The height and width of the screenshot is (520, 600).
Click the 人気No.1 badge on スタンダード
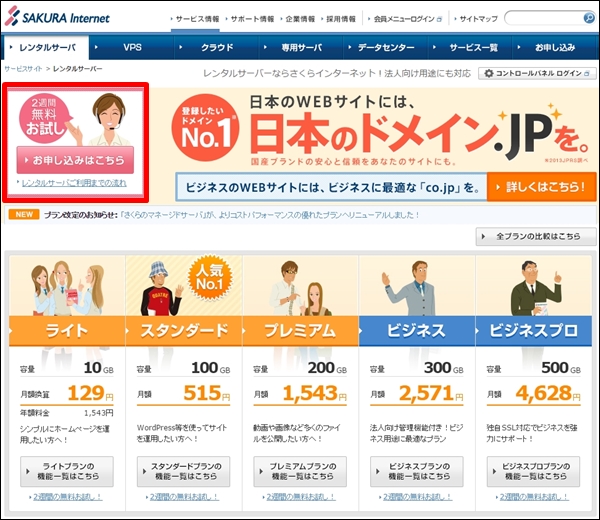click(210, 277)
